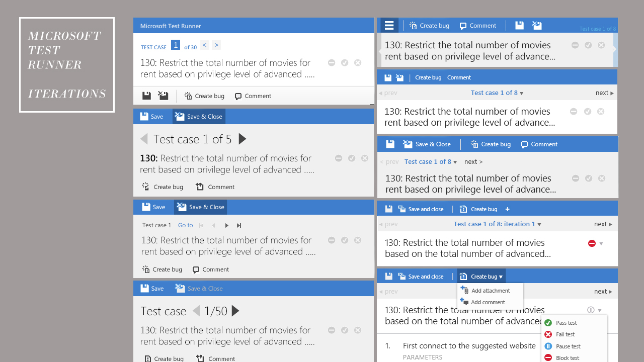Click 'next >' in the right-side third panel
Image resolution: width=644 pixels, height=362 pixels.
[473, 162]
